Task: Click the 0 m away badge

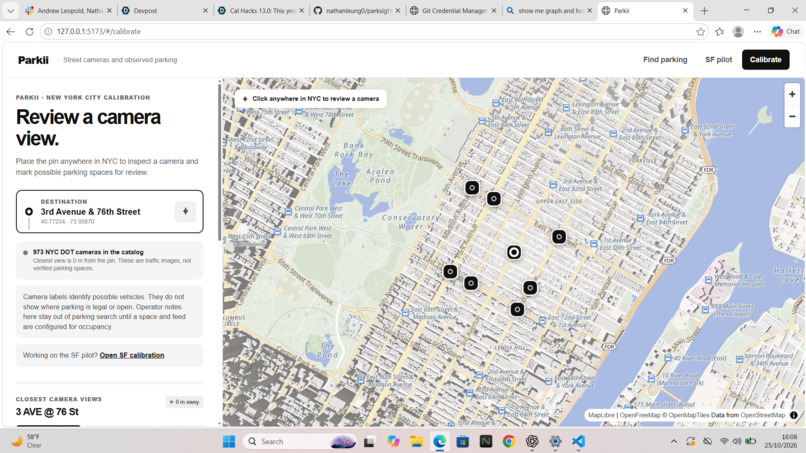Action: pyautogui.click(x=185, y=402)
